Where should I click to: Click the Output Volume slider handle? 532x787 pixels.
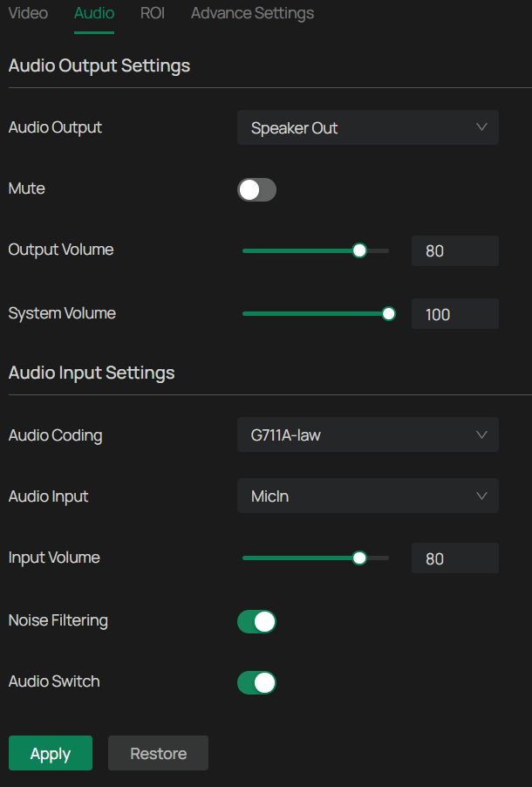[x=359, y=250]
